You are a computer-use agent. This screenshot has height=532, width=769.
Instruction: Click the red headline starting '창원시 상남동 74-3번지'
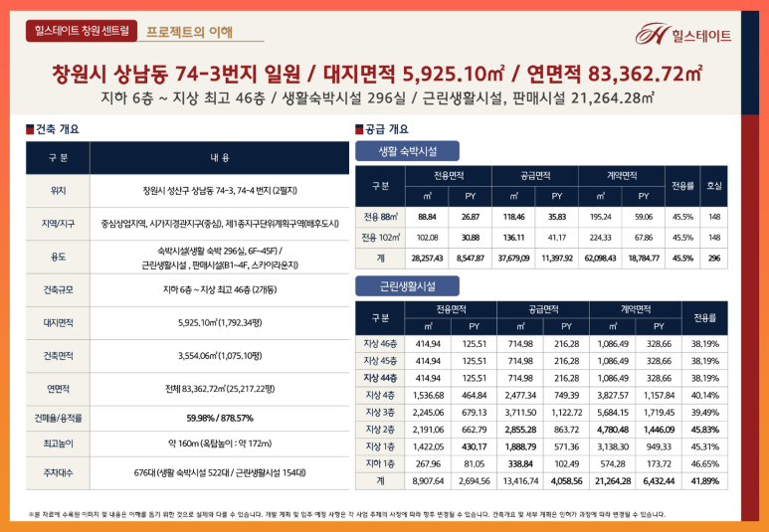click(x=377, y=74)
